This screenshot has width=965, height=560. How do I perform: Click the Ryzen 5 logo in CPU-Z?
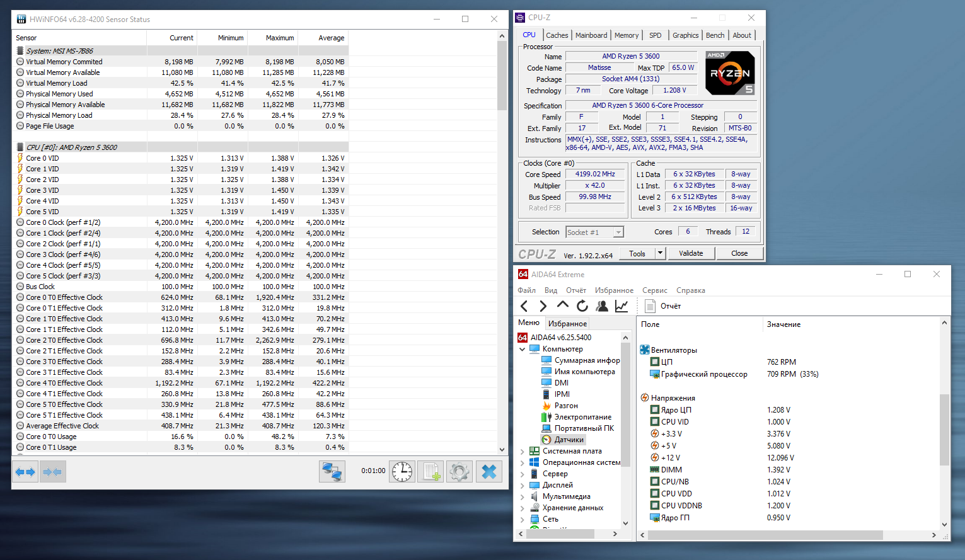730,73
